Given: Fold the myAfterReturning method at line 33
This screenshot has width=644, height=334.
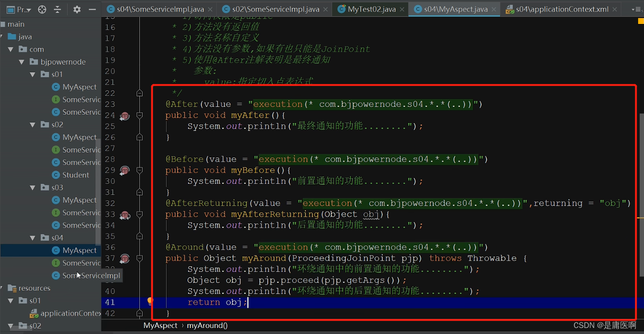Looking at the screenshot, I should 140,214.
